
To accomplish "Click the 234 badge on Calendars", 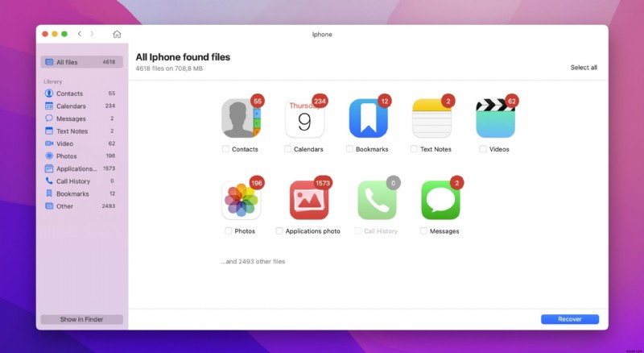I will tap(320, 102).
